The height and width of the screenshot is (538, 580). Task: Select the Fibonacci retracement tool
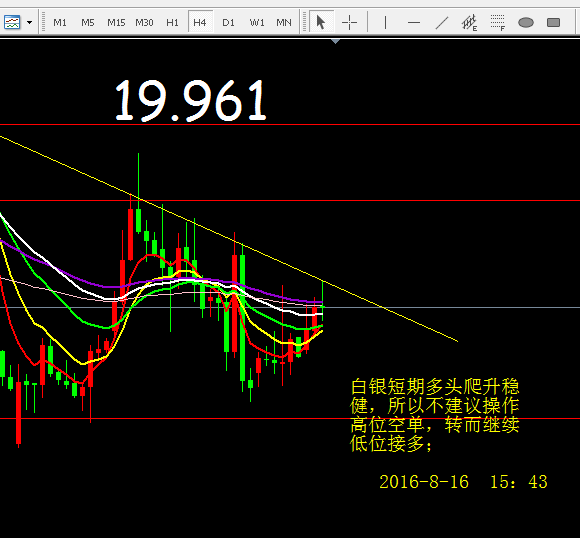click(498, 23)
